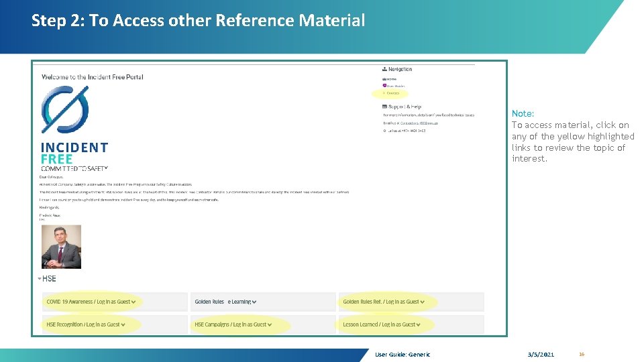Click the 'Kind regards,' line

(49, 208)
